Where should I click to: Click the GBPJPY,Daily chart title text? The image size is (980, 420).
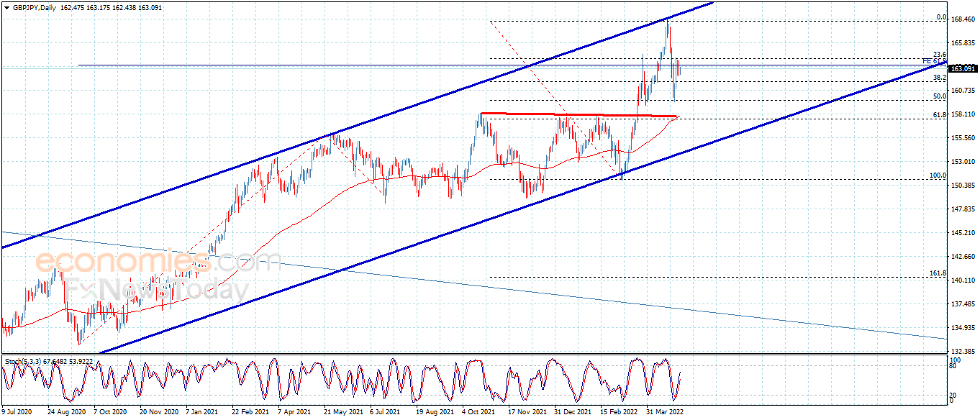tap(35, 7)
